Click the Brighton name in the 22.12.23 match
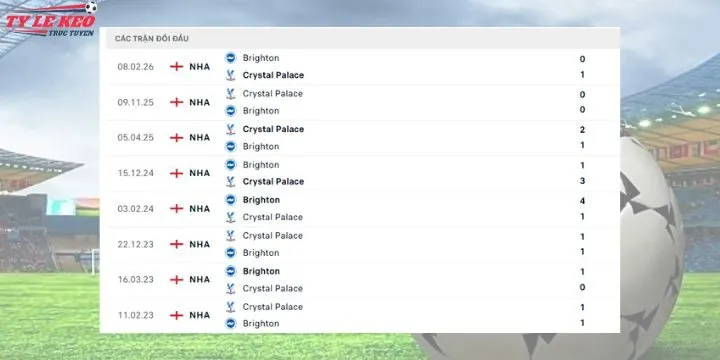Screen dimensions: 720x360 [261, 253]
